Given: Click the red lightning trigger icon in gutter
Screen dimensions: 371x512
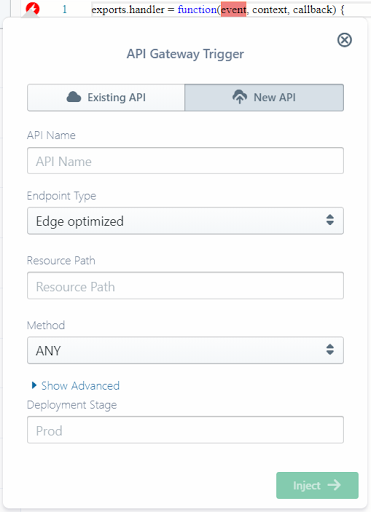Looking at the screenshot, I should click(x=32, y=8).
